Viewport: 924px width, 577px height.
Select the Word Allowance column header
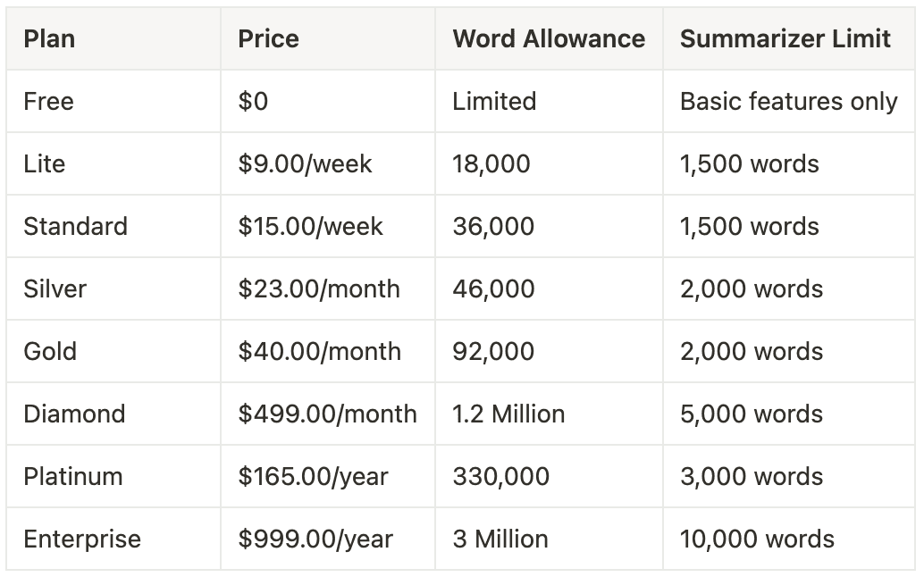click(x=550, y=39)
